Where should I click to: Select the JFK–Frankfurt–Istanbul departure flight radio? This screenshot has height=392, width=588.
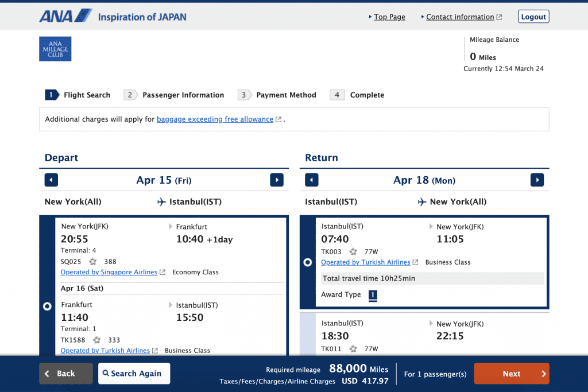[47, 306]
